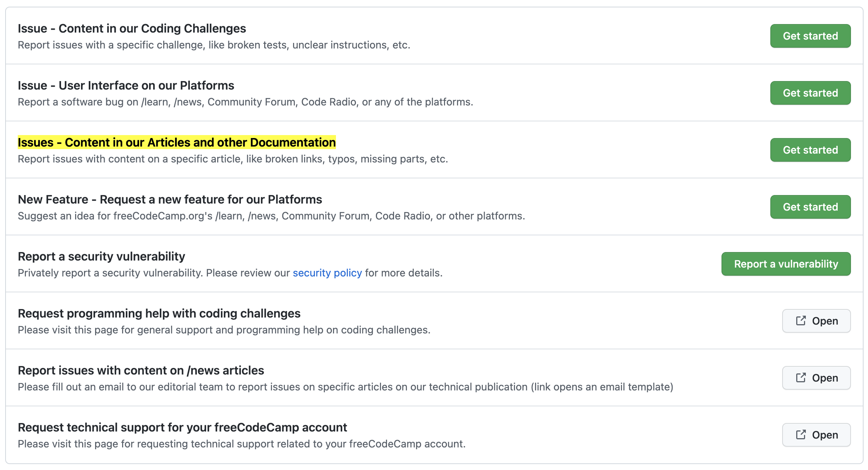Click 'Report a security vulnerability' heading
The height and width of the screenshot is (470, 868).
(101, 256)
